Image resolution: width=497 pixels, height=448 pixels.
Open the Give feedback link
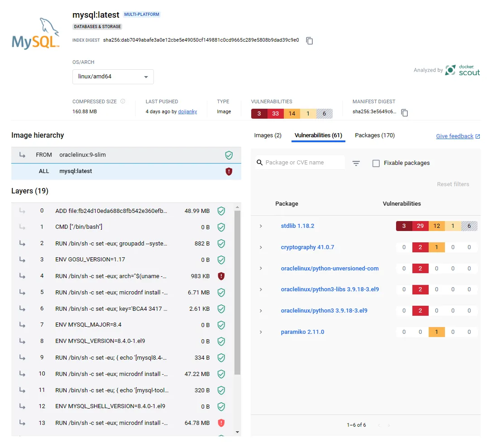tap(458, 136)
